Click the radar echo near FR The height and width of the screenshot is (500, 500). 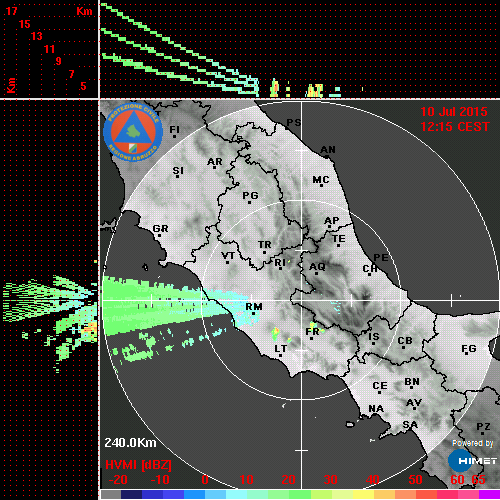click(x=313, y=326)
